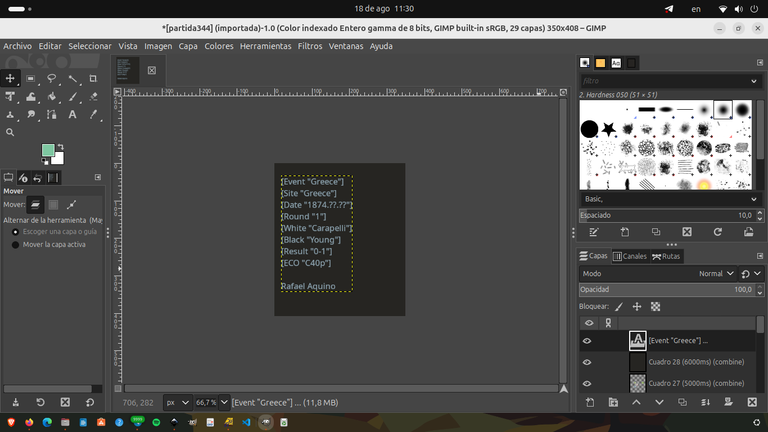Select the Smudge tool
The width and height of the screenshot is (768, 432).
click(x=31, y=115)
